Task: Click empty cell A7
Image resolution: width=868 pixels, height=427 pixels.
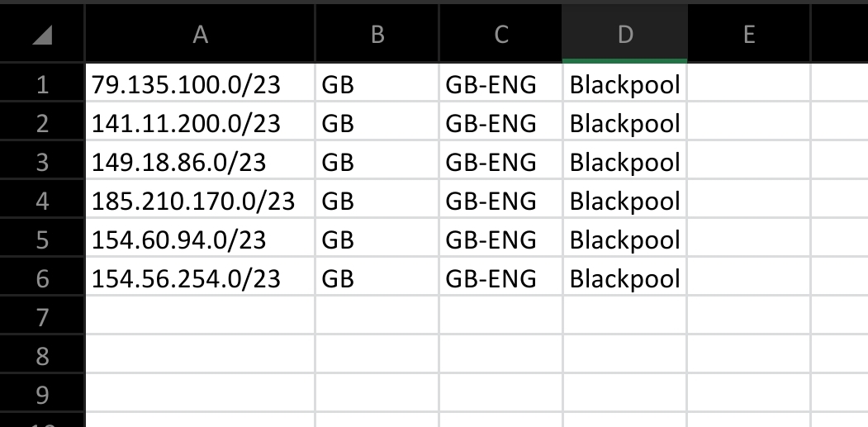Action: [x=201, y=316]
